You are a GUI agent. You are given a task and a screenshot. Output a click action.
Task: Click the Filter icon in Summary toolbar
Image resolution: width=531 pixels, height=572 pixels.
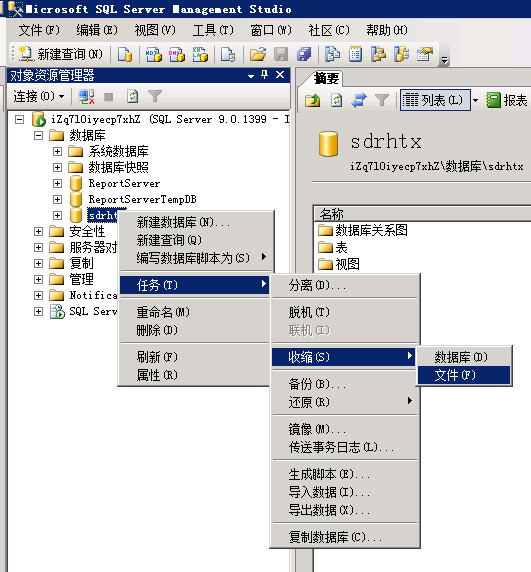[x=382, y=100]
